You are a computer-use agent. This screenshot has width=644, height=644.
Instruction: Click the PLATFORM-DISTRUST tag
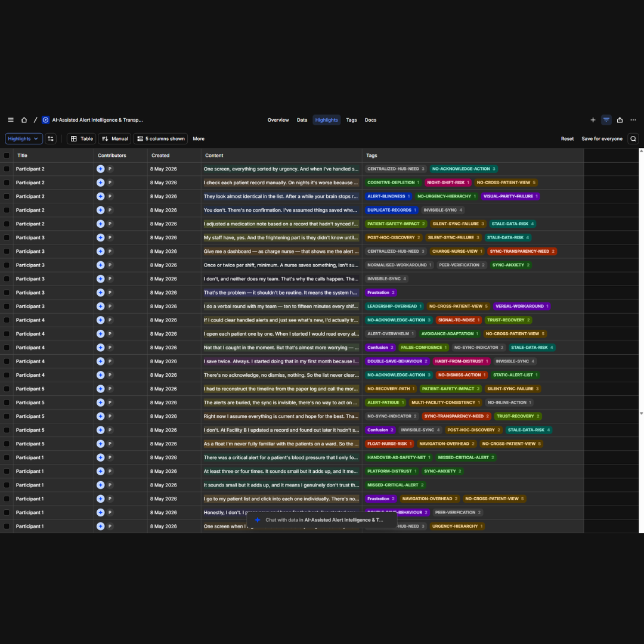(x=391, y=471)
